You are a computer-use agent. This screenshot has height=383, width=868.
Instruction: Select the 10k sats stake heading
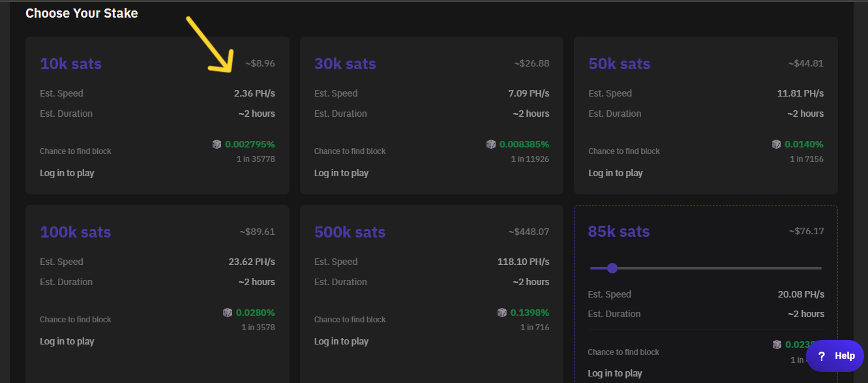[x=70, y=64]
